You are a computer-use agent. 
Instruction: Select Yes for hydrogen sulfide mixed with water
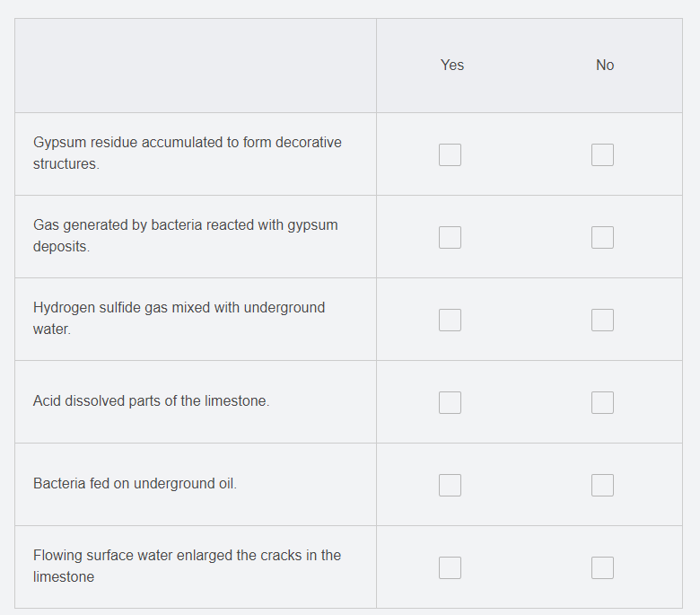point(450,320)
